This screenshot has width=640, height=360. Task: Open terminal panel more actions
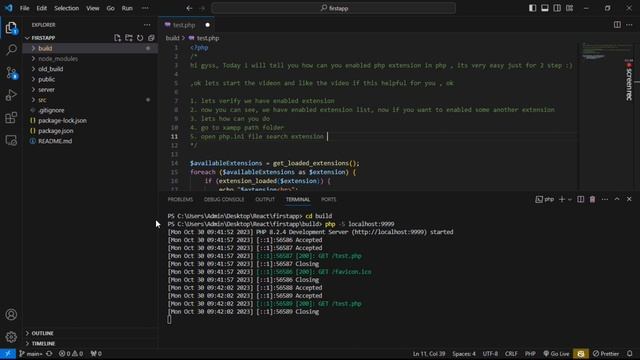coord(605,199)
